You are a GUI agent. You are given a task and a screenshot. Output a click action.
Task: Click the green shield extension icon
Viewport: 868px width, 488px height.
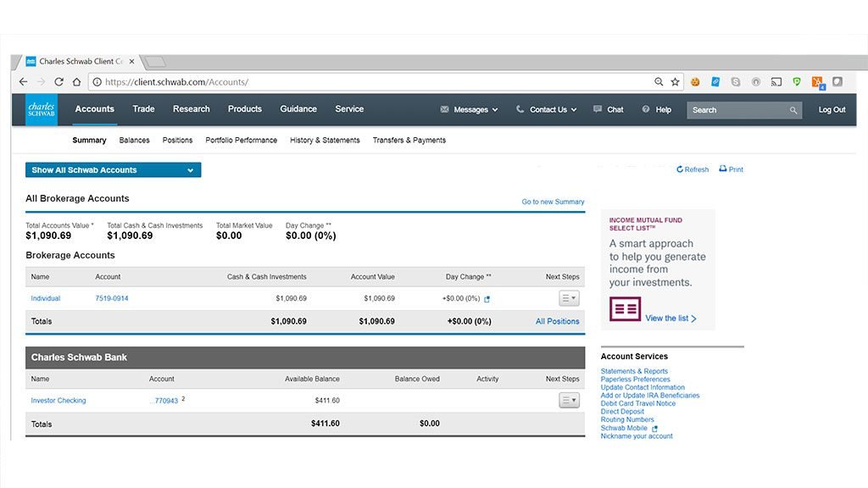[797, 82]
